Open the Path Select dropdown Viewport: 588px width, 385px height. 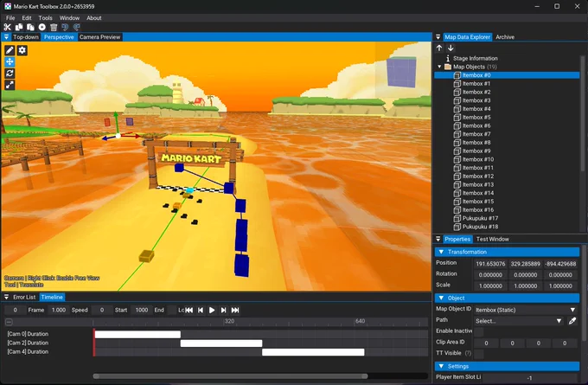[x=519, y=321]
